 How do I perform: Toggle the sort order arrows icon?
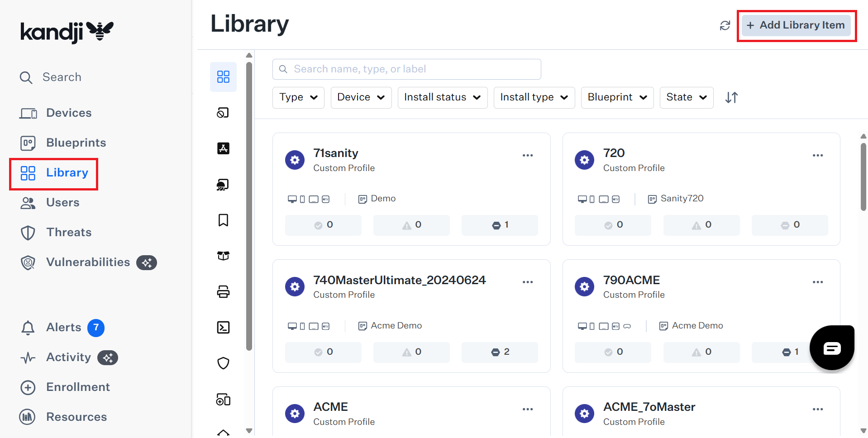(x=731, y=98)
